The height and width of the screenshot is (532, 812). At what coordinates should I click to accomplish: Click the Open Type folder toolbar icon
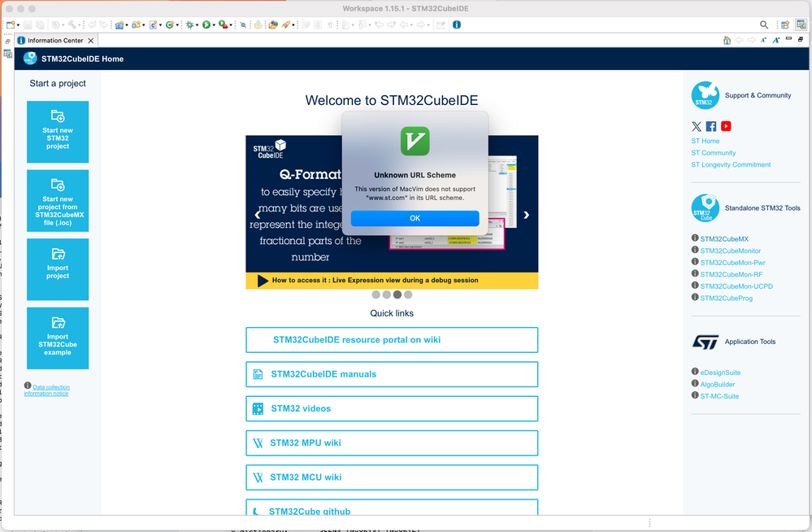point(273,25)
